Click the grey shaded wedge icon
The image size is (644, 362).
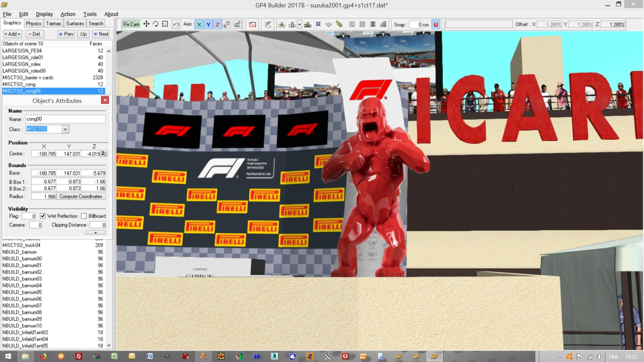(x=384, y=24)
